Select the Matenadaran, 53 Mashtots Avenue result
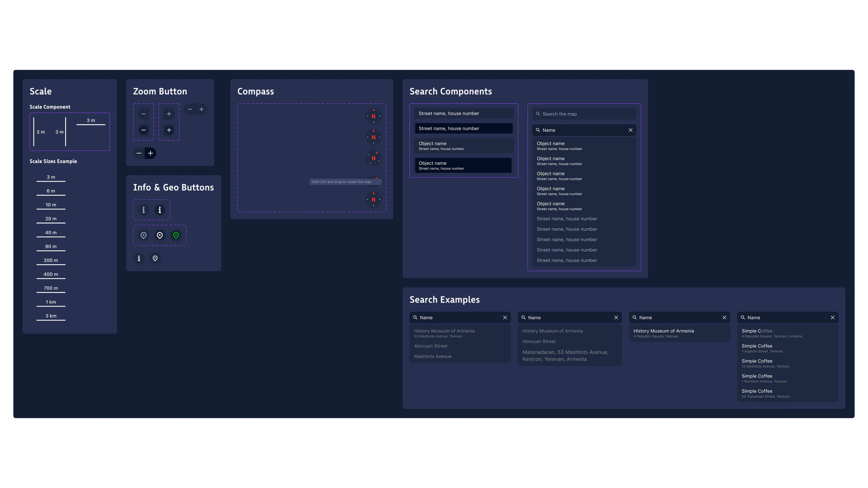Viewport: 868px width, 488px height. (x=570, y=356)
